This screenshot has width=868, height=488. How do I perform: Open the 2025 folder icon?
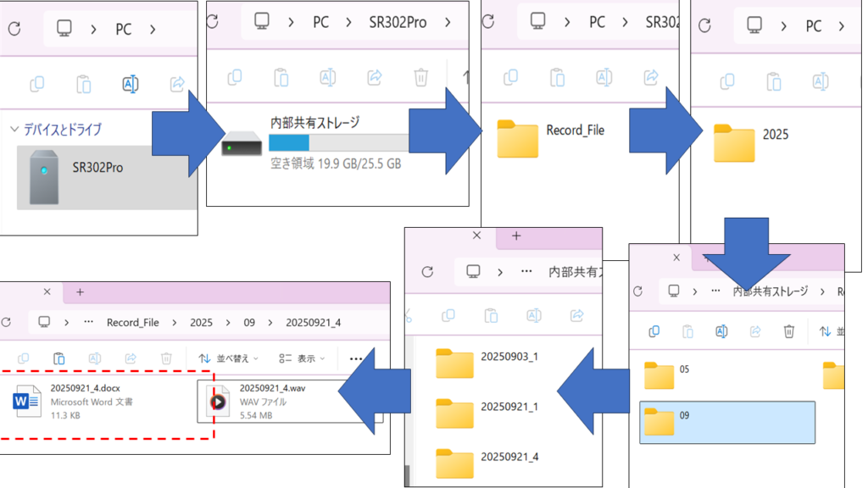[x=733, y=143]
